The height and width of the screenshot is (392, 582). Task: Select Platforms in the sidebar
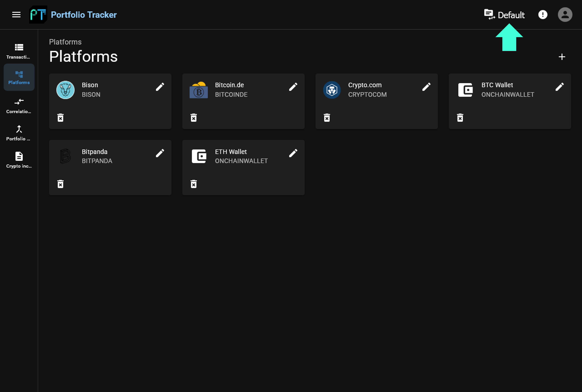[x=19, y=77]
